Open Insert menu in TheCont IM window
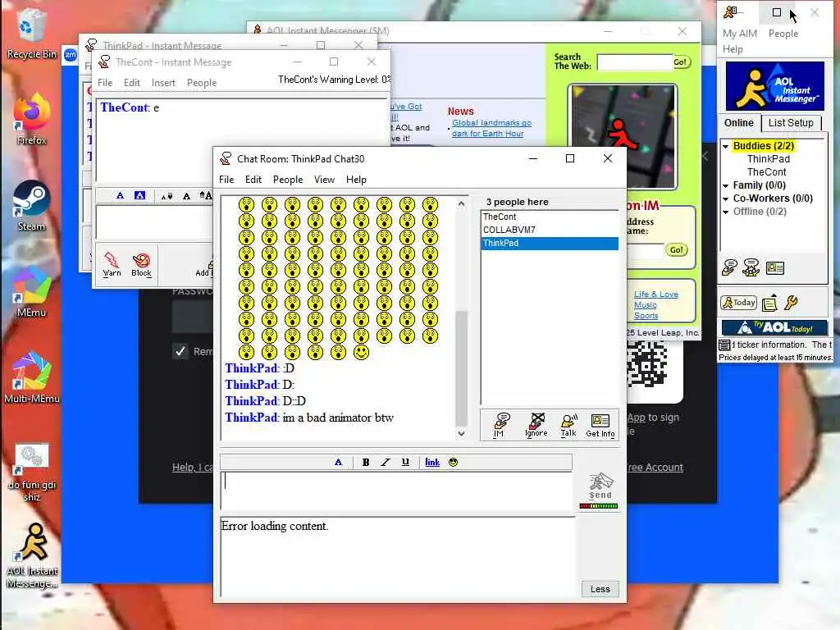Image resolution: width=840 pixels, height=630 pixels. (x=163, y=83)
